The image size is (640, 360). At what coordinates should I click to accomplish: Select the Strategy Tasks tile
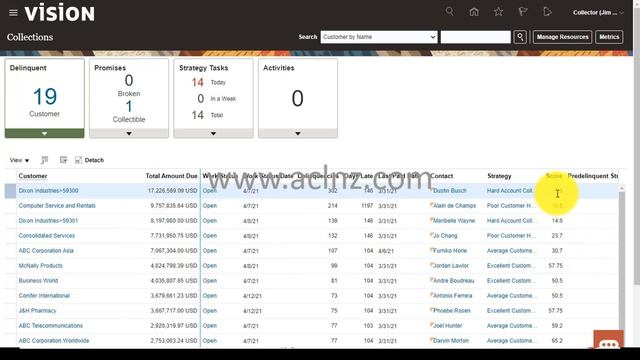pos(213,98)
